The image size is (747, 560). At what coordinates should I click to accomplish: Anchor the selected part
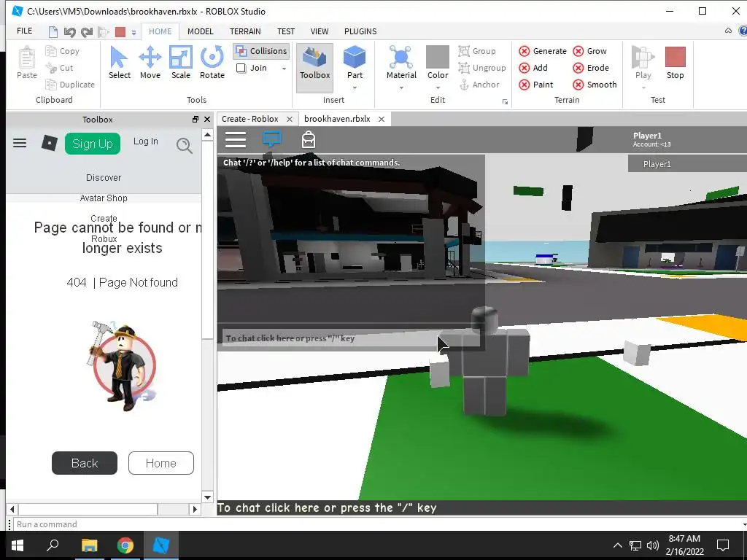(479, 85)
